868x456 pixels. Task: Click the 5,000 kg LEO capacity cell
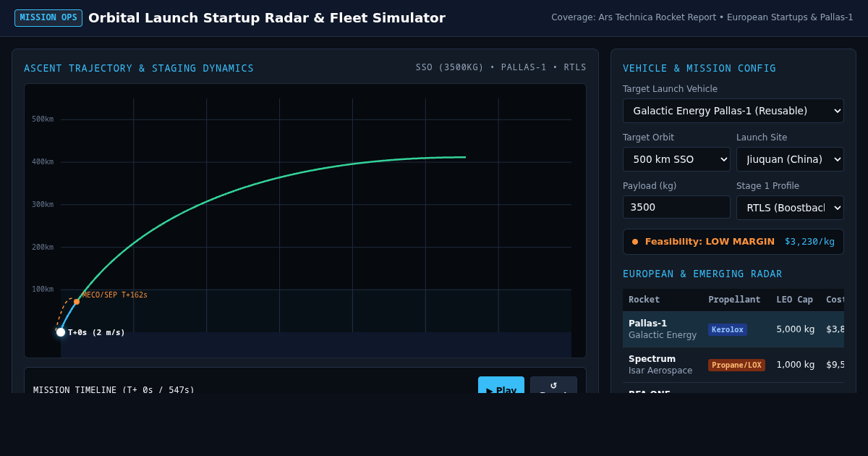coord(795,329)
